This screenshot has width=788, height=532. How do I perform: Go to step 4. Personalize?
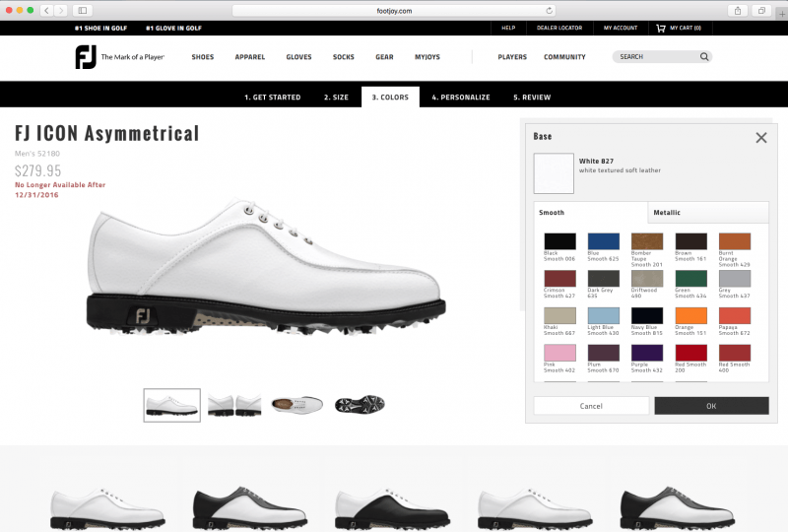click(461, 98)
